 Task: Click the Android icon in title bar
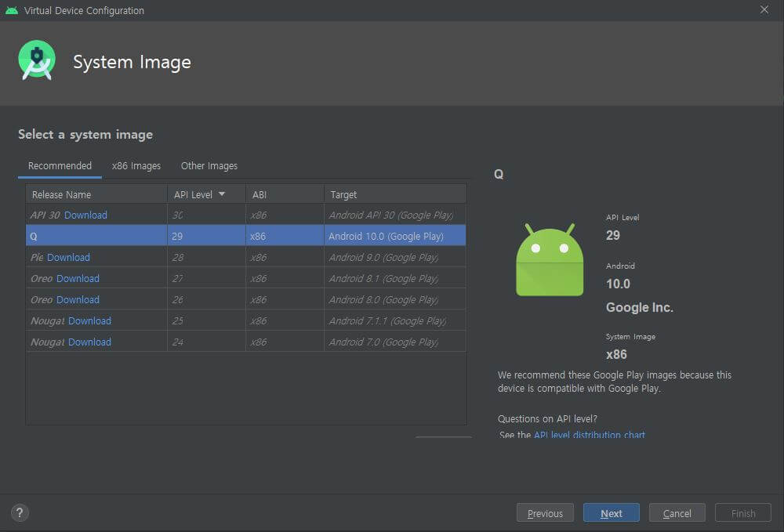(x=12, y=10)
